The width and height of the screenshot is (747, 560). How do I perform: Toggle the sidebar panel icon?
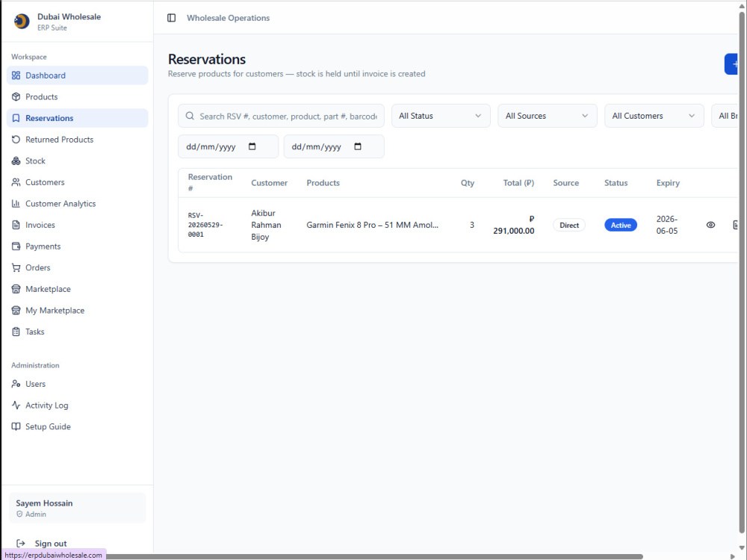[x=172, y=18]
